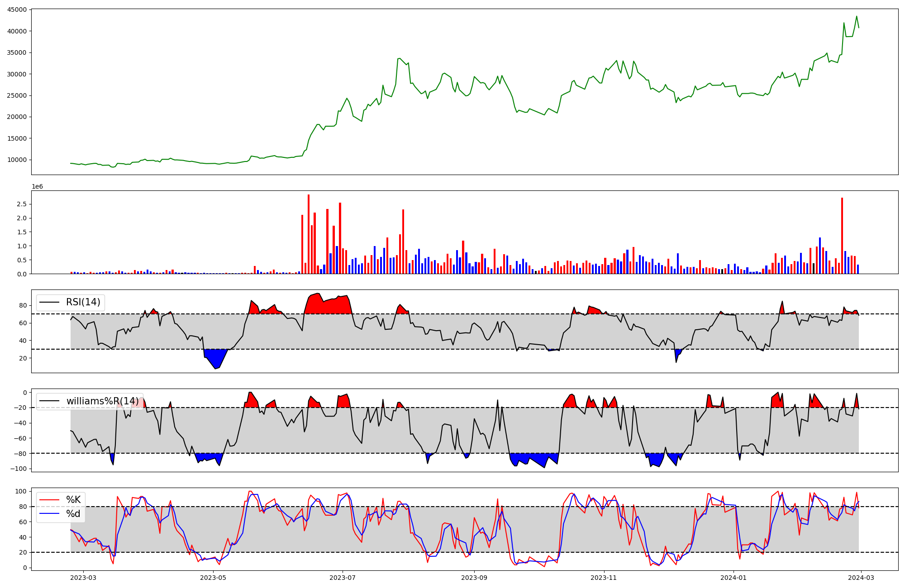The width and height of the screenshot is (905, 588).
Task: Click the 2024-03 x-axis date label
Action: click(861, 578)
